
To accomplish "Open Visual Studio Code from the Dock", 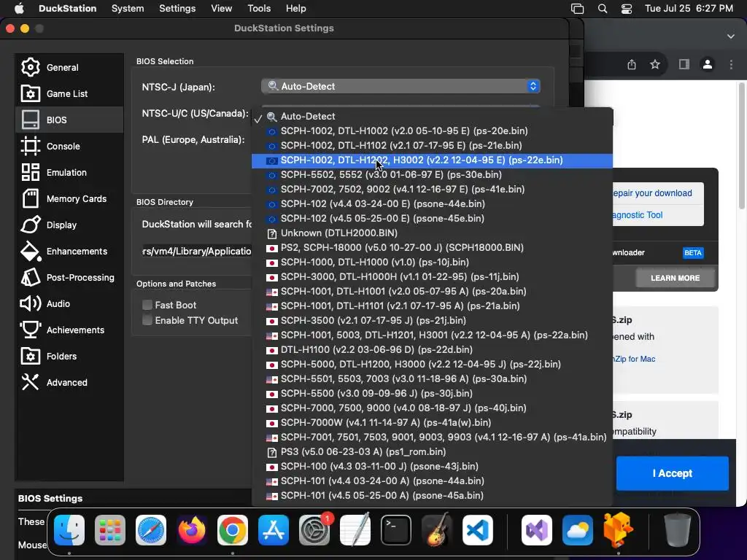I will click(x=477, y=530).
